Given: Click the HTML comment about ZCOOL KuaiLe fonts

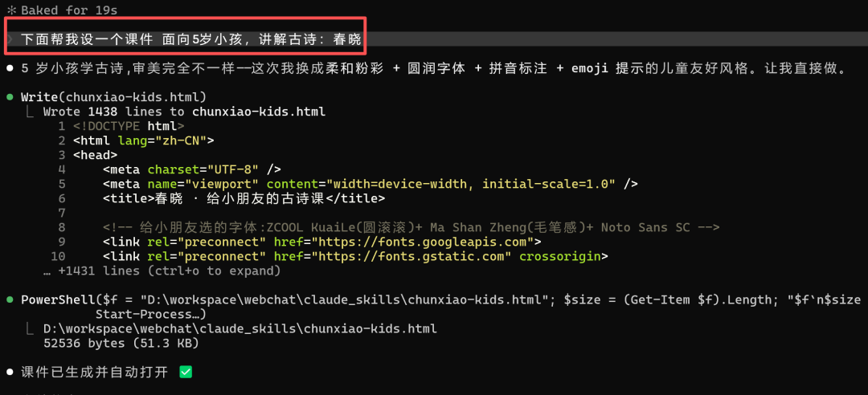Looking at the screenshot, I should pos(411,227).
